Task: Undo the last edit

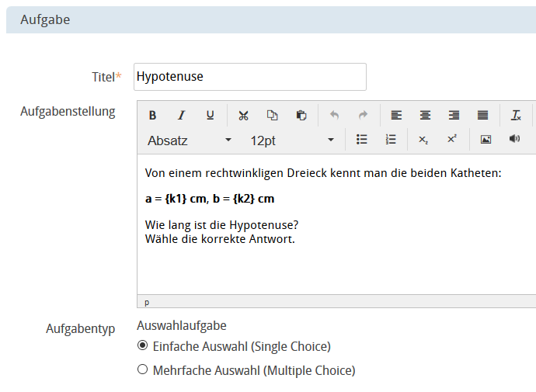Action: click(334, 116)
